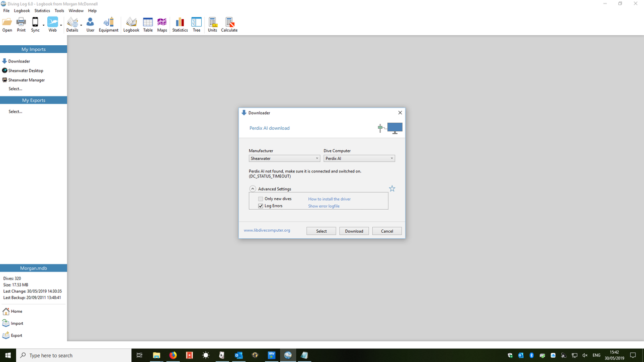Collapse the Advanced Settings expander
The image size is (644, 362).
[253, 189]
